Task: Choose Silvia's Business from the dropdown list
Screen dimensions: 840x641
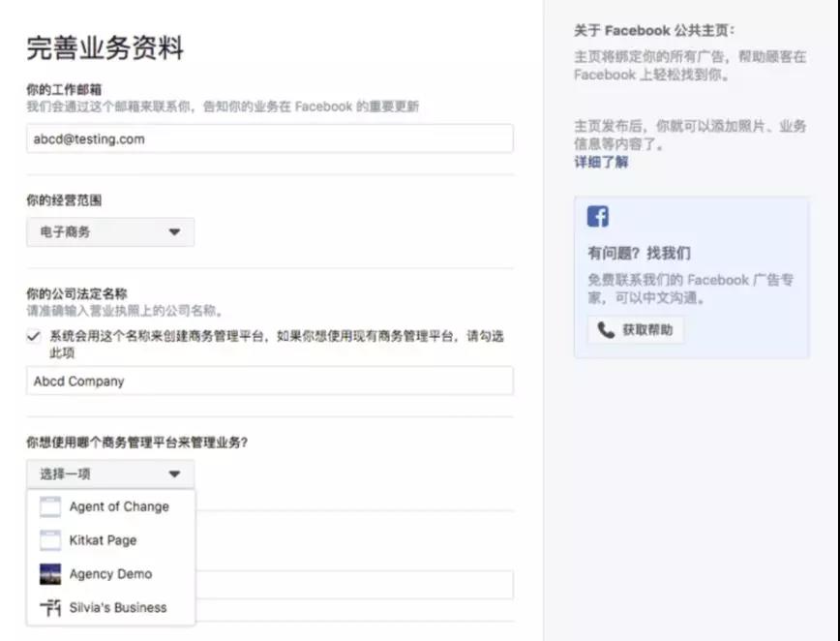Action: pyautogui.click(x=111, y=608)
